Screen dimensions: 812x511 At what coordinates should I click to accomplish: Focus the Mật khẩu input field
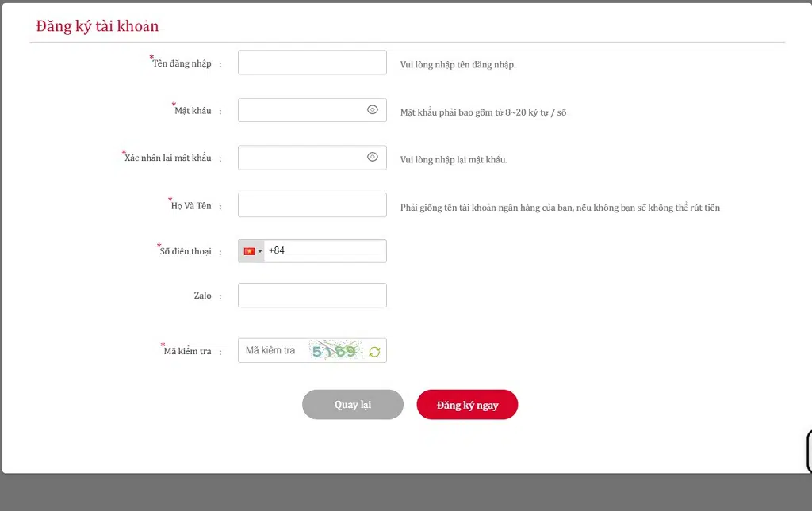(x=312, y=110)
